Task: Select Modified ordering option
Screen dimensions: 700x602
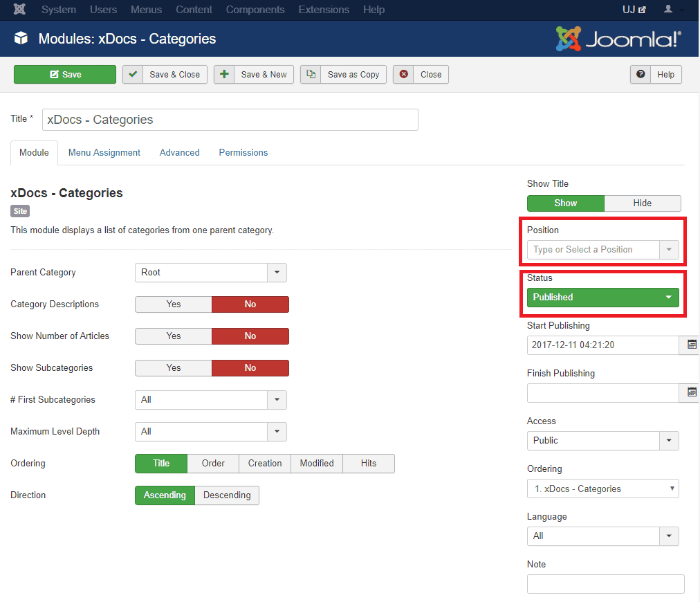Action: [317, 464]
